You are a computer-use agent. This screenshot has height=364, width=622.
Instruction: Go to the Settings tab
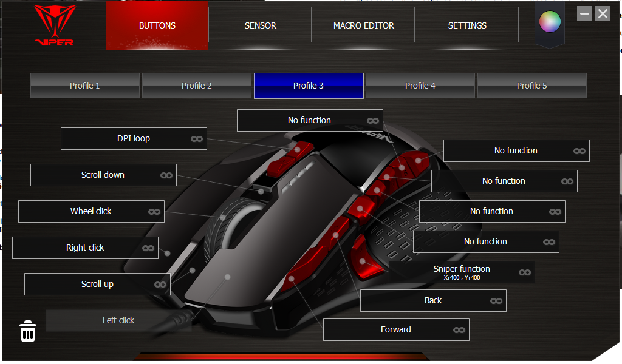[467, 25]
